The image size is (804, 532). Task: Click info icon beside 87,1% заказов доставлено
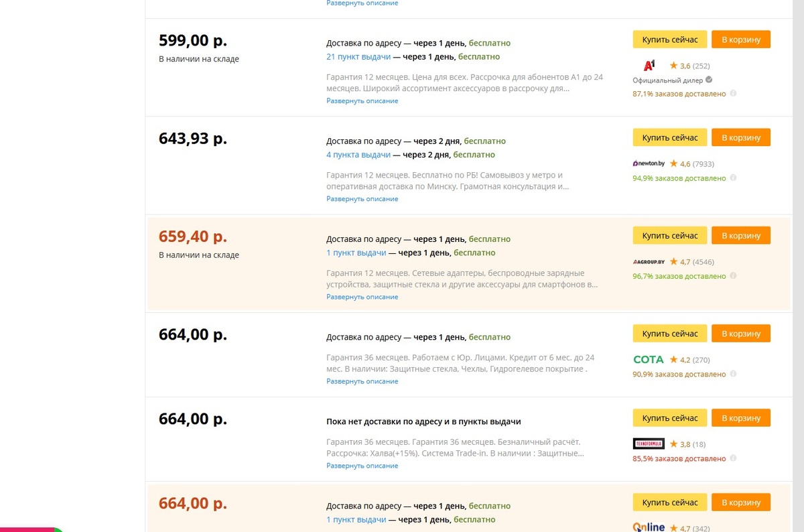733,94
